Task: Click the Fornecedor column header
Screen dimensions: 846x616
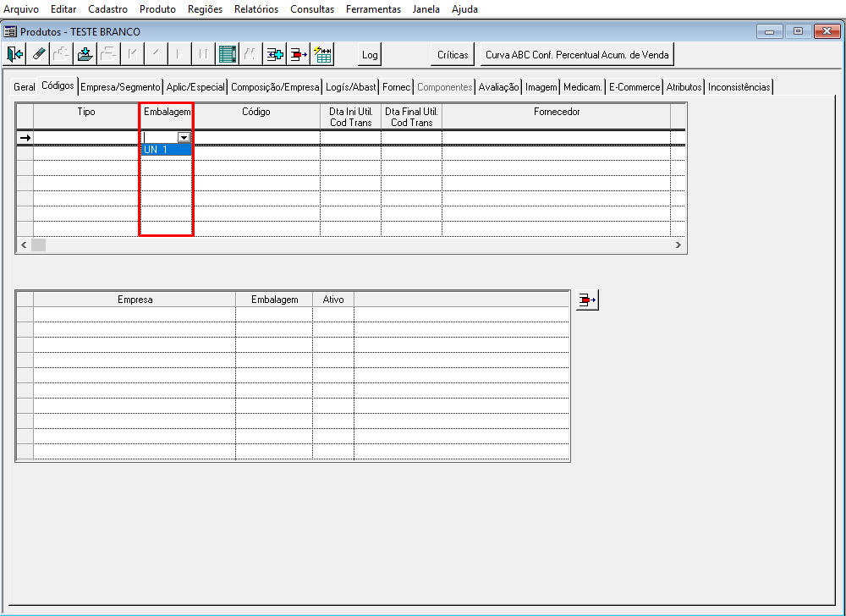Action: pos(557,117)
